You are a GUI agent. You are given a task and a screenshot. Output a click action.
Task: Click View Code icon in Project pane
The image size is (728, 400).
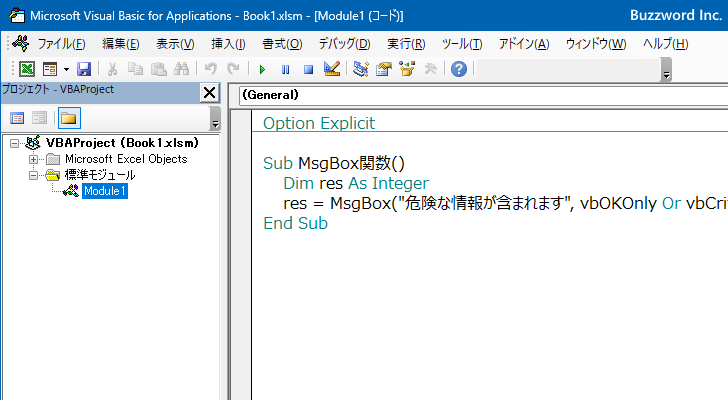point(17,118)
